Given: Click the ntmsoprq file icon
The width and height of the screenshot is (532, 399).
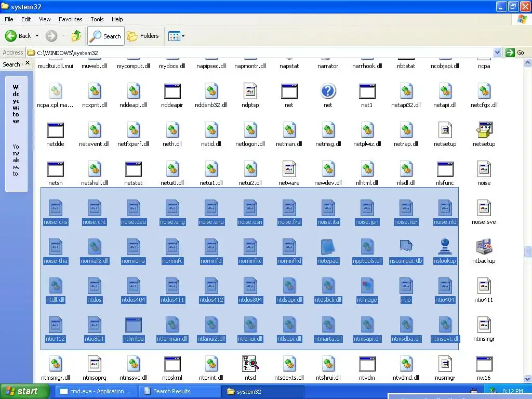Looking at the screenshot, I should pos(95,364).
